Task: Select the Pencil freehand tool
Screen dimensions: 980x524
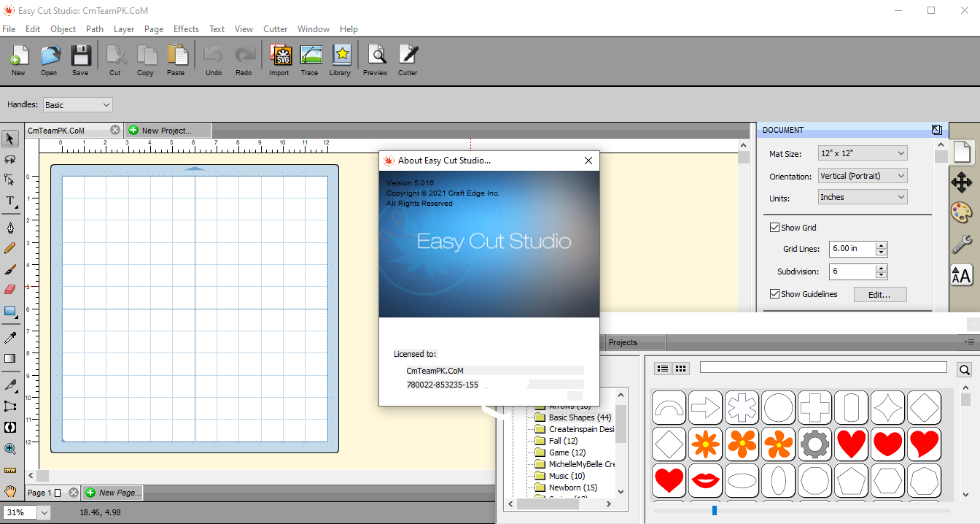Action: (x=10, y=248)
